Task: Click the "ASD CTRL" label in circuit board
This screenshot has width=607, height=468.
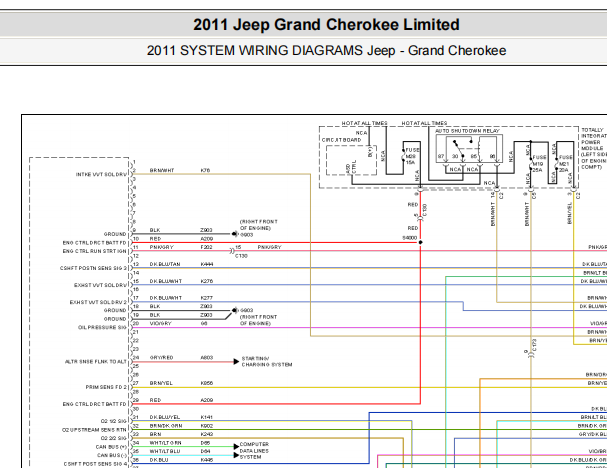Action: click(351, 167)
